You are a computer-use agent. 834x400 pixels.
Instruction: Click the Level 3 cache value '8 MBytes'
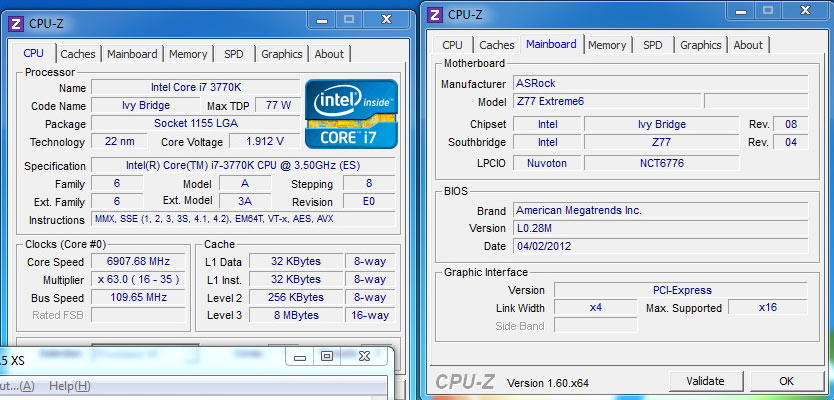pos(296,315)
